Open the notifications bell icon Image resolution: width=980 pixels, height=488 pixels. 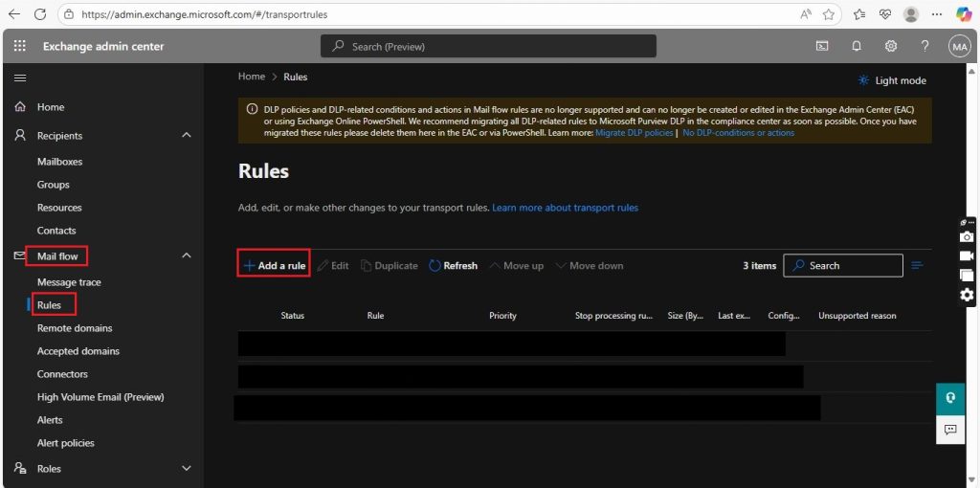(857, 46)
